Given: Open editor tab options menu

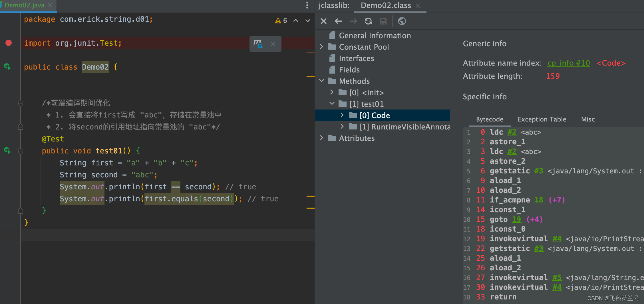Looking at the screenshot, I should [x=307, y=5].
